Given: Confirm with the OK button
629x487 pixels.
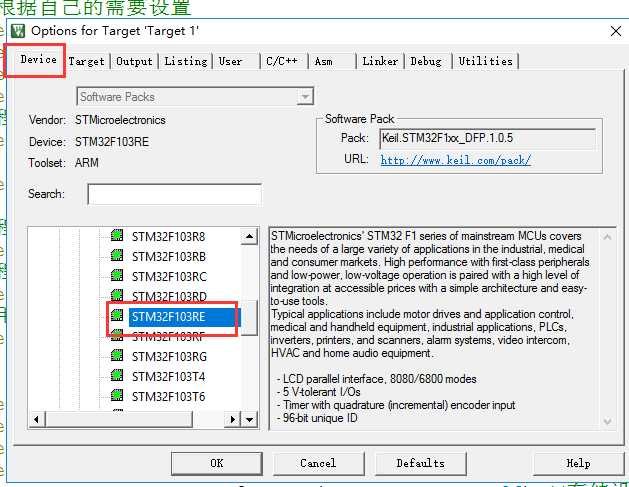Looking at the screenshot, I should (217, 463).
